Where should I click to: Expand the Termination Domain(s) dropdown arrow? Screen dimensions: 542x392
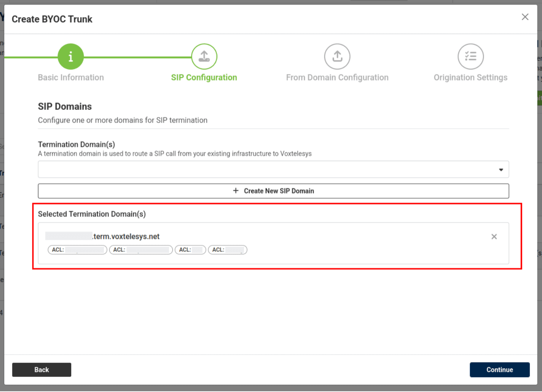point(501,170)
